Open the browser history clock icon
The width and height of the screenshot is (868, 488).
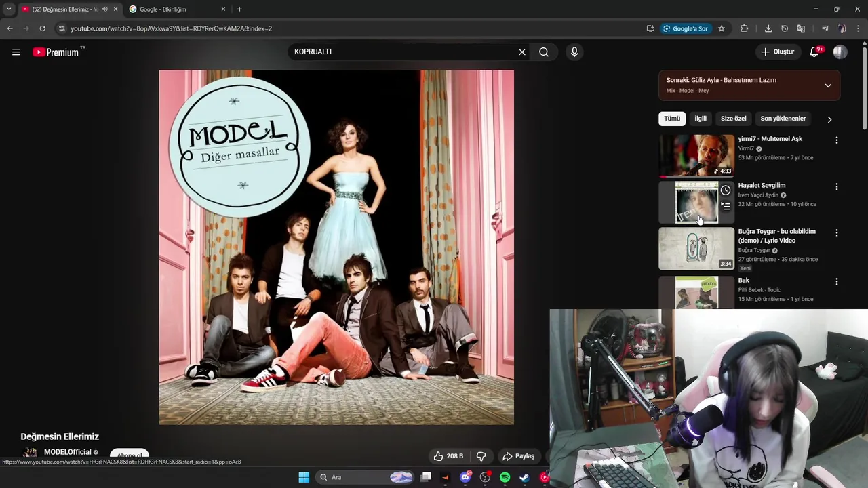click(785, 28)
